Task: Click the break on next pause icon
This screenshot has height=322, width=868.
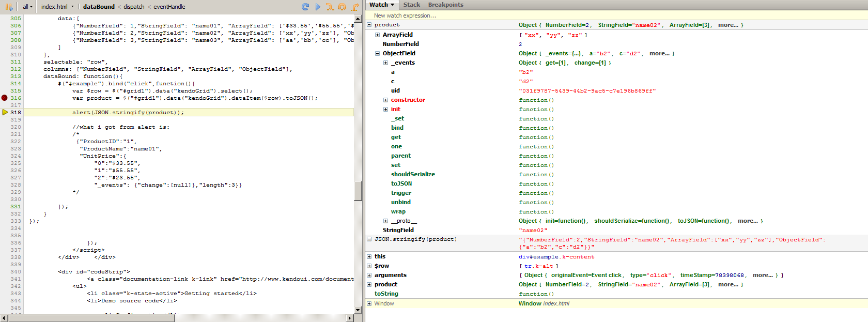Action: click(x=9, y=7)
